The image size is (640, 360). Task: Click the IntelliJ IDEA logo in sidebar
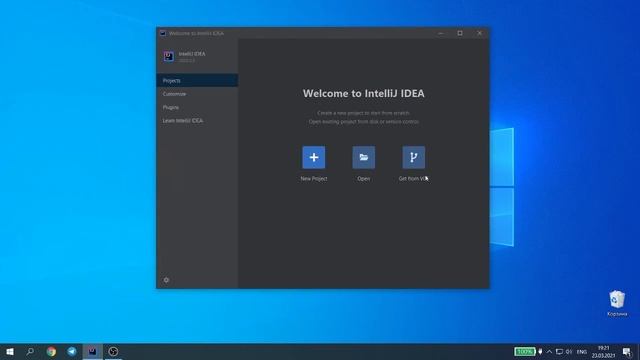click(169, 56)
